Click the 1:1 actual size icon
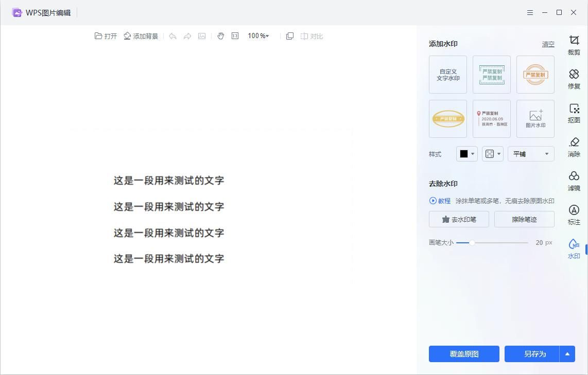Viewport: 588px width, 375px height. (x=235, y=36)
